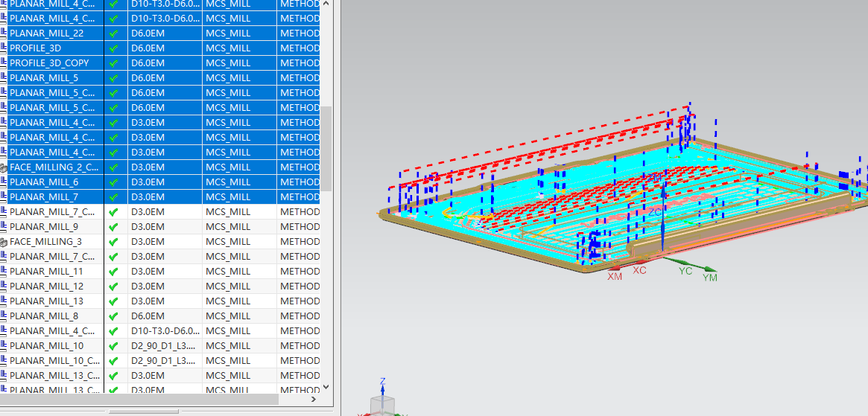The image size is (868, 416).
Task: Click MCS_MILL cell in PLANAR_MILL_12 row
Action: pyautogui.click(x=239, y=287)
